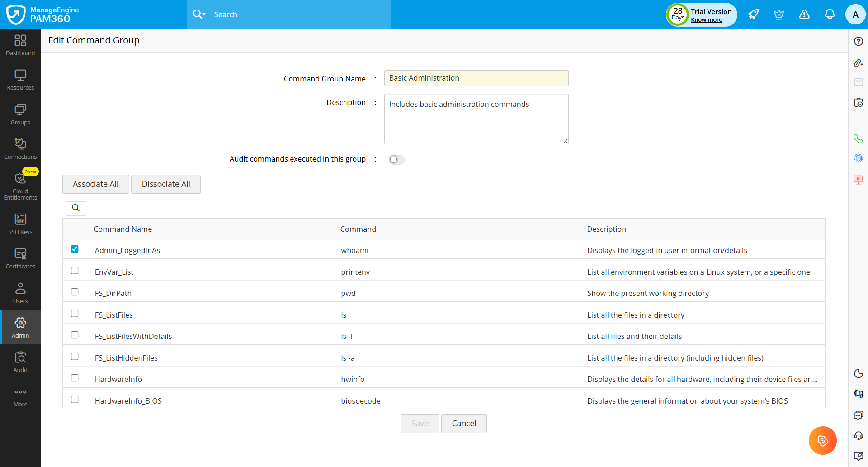This screenshot has width=868, height=467.
Task: Click the mail envelope icon in right panel
Action: (859, 82)
